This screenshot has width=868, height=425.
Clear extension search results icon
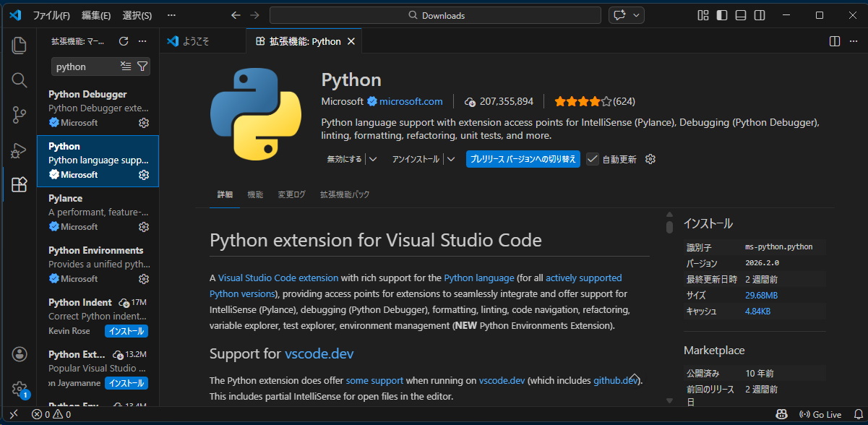pyautogui.click(x=126, y=66)
